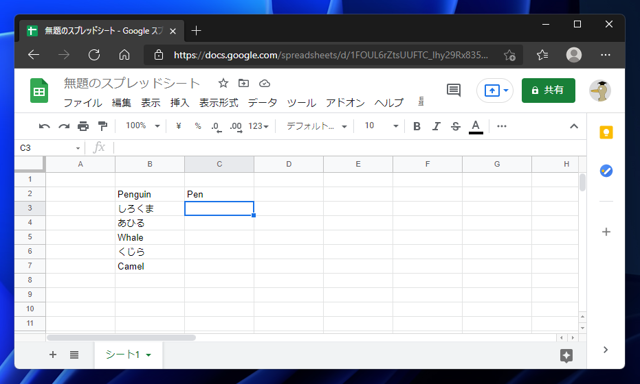Toggle bold formatting
640x384 pixels.
point(417,126)
